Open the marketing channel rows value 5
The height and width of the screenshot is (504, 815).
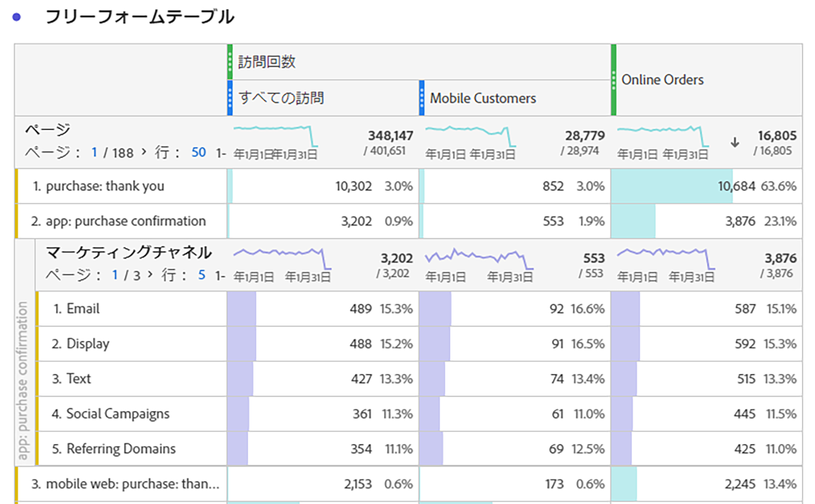click(202, 275)
